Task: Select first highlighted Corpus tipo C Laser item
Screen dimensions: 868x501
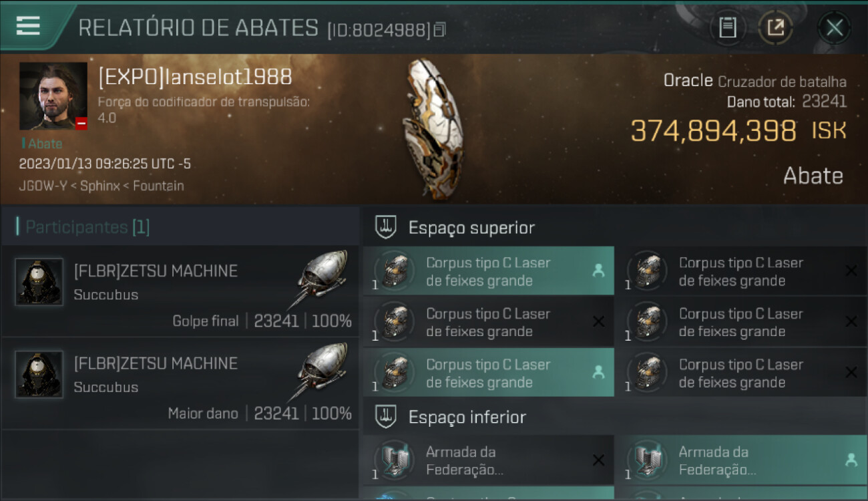Action: click(489, 271)
